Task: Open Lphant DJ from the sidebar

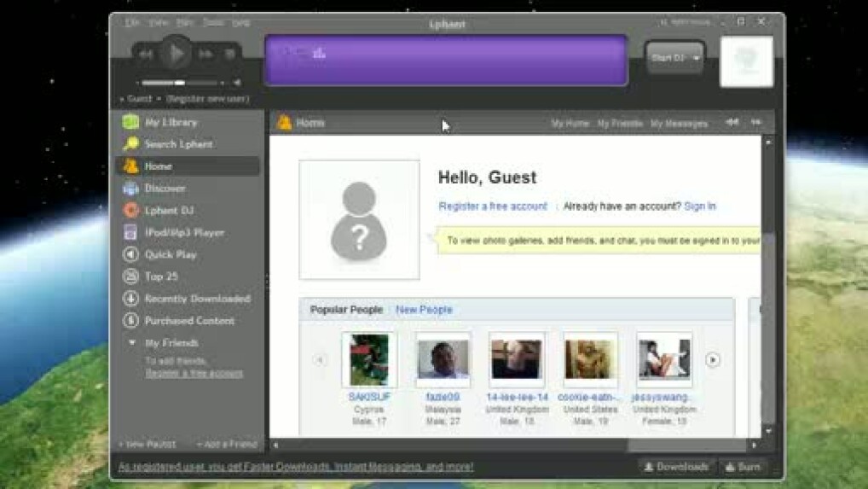Action: click(x=169, y=210)
